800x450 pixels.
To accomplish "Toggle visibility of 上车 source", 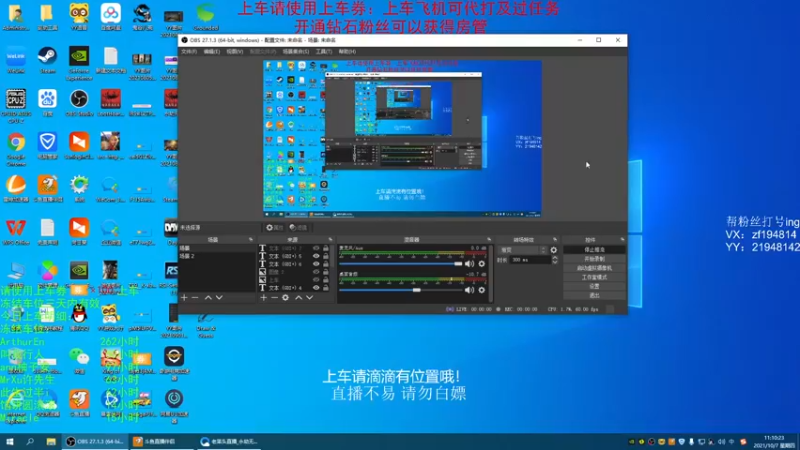I will coord(316,280).
